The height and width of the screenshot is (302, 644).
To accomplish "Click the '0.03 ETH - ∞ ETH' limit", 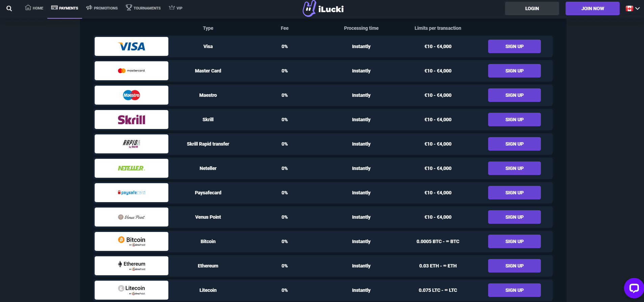I will pyautogui.click(x=438, y=266).
